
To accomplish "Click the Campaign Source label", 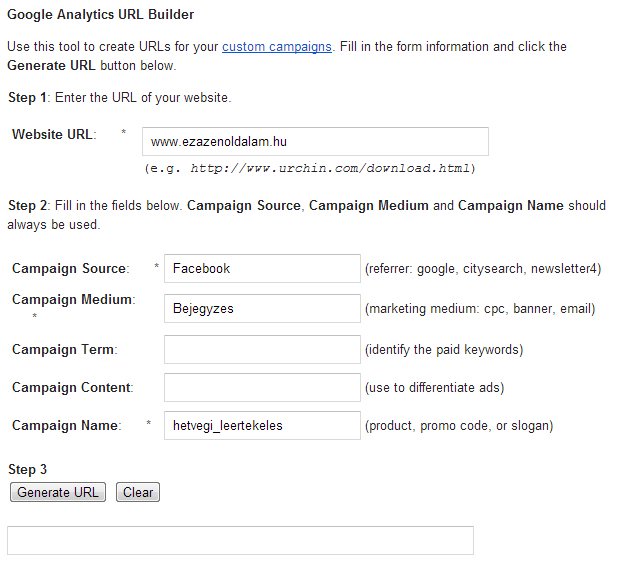I will click(70, 268).
